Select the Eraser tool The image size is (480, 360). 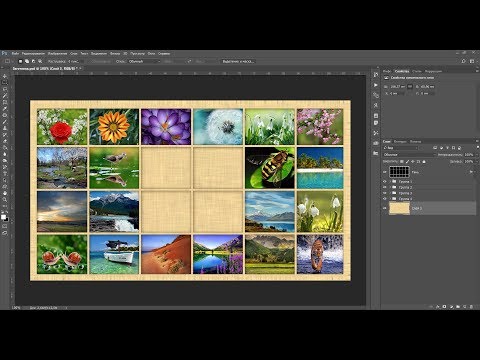tap(5, 141)
